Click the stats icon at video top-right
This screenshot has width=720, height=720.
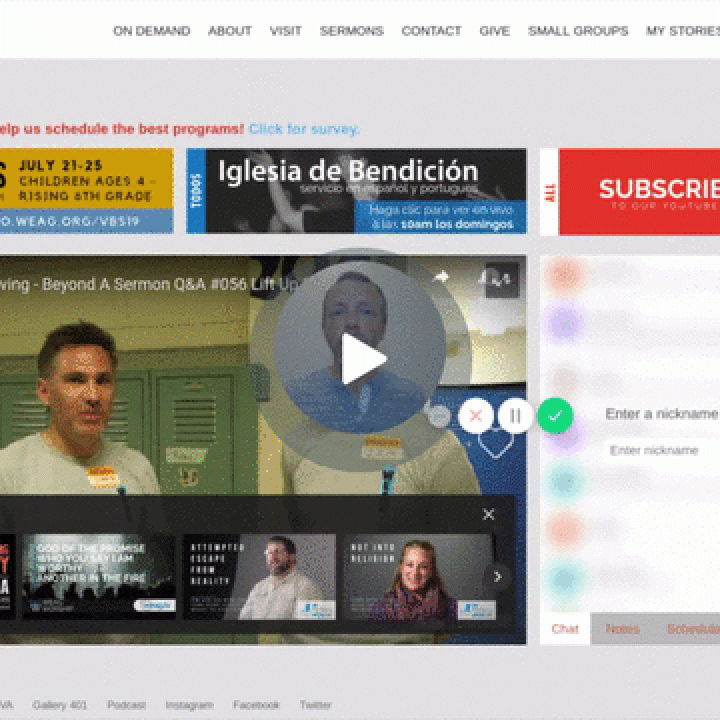(500, 279)
